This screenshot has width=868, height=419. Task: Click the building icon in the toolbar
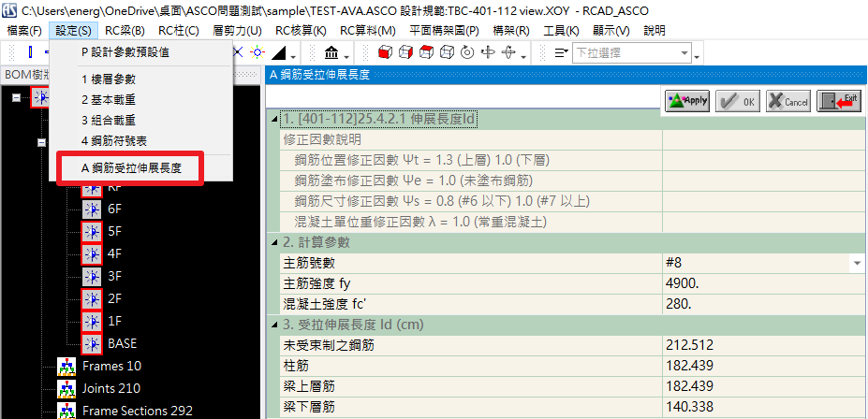331,52
